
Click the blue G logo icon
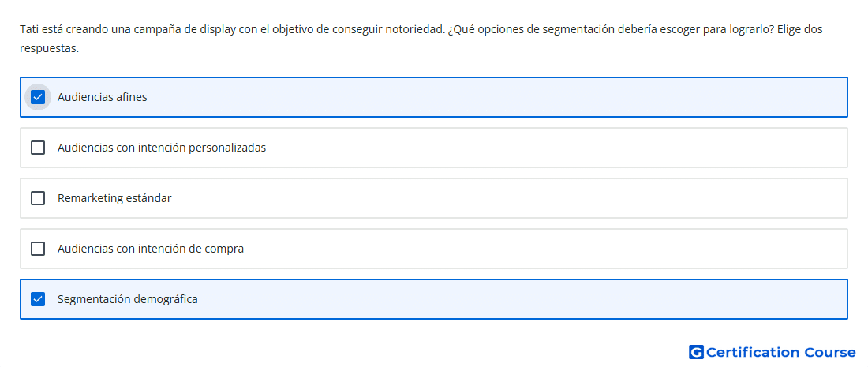coord(696,352)
